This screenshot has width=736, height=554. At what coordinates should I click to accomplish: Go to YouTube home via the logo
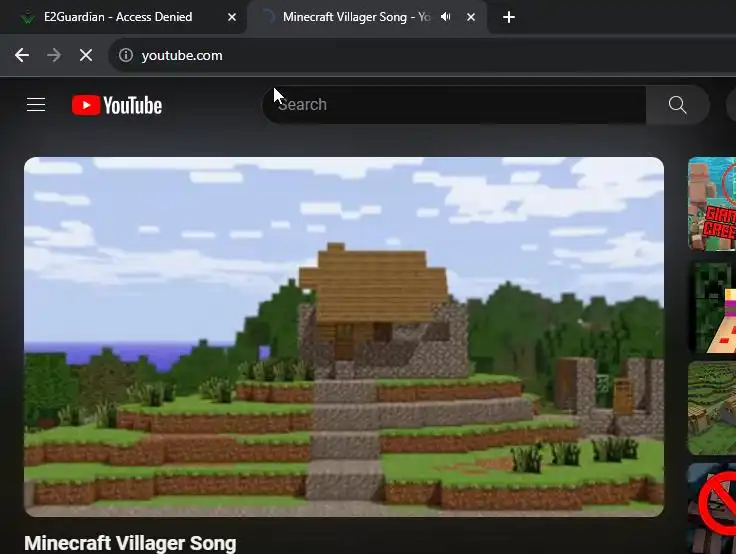(x=117, y=105)
